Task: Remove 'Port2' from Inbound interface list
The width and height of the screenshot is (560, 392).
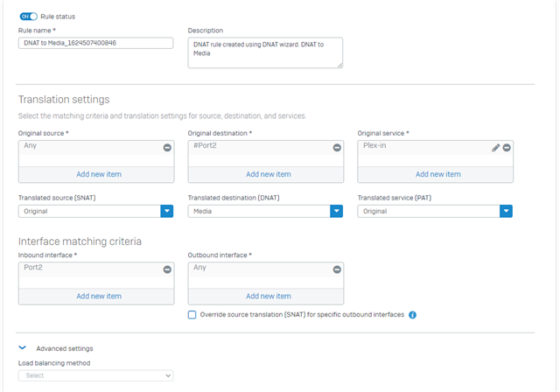Action: (x=167, y=269)
